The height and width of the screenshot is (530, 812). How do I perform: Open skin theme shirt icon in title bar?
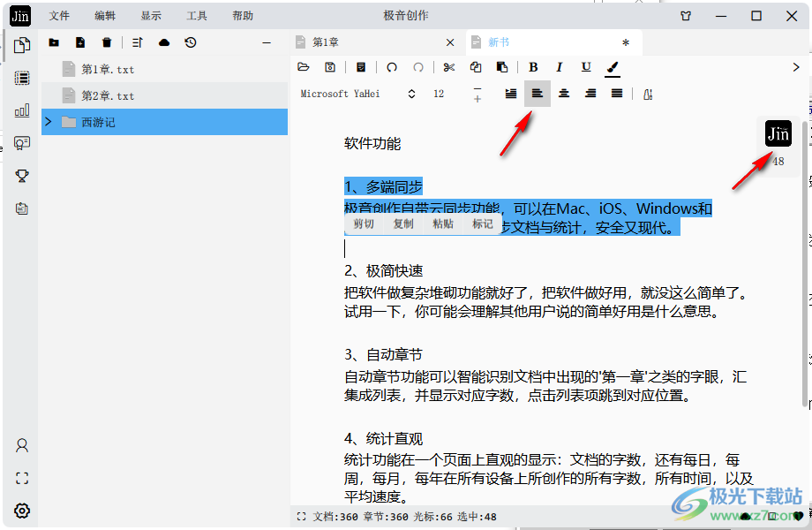[686, 16]
